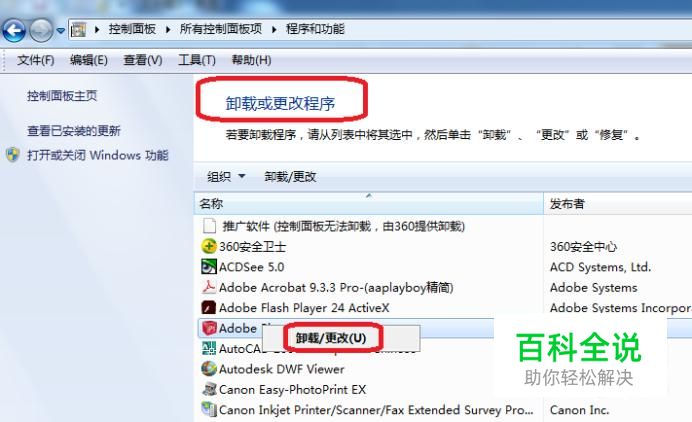The width and height of the screenshot is (692, 422).
Task: Open the 工具(T) menu
Action: click(196, 60)
